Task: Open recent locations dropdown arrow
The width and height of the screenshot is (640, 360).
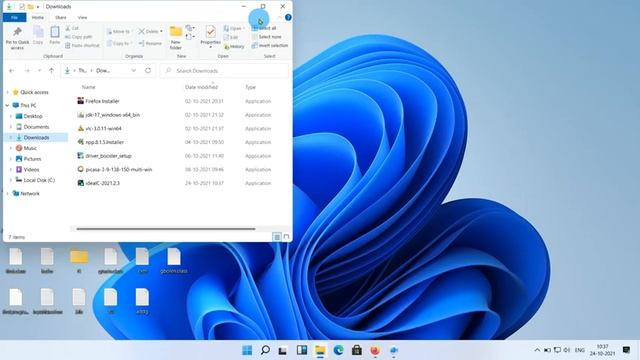Action: click(40, 71)
